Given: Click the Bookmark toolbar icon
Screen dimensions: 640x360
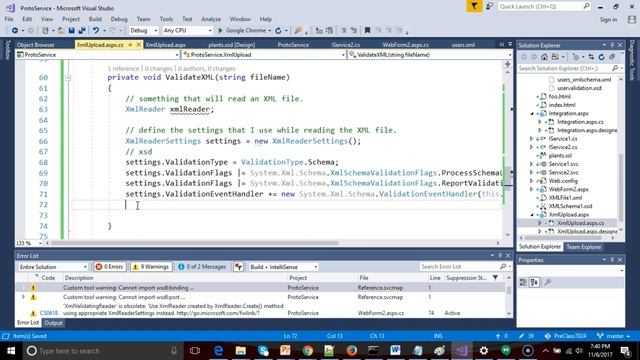Looking at the screenshot, I should pos(367,31).
